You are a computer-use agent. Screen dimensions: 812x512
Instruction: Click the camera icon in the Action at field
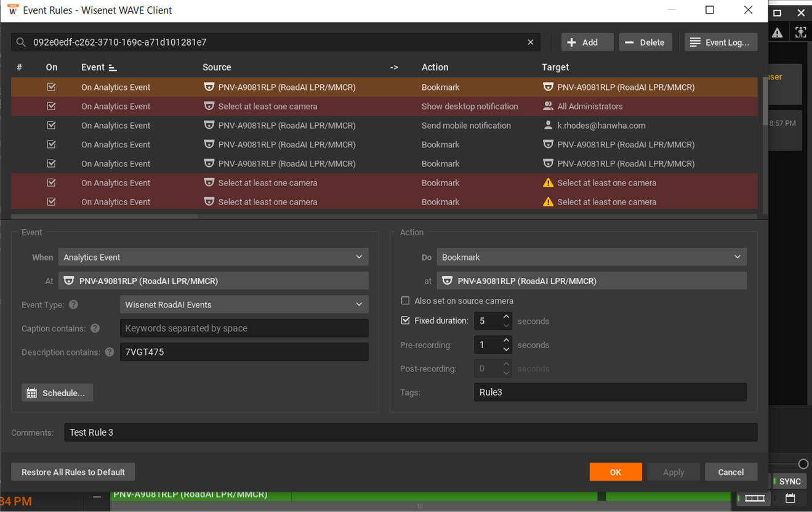click(x=448, y=281)
